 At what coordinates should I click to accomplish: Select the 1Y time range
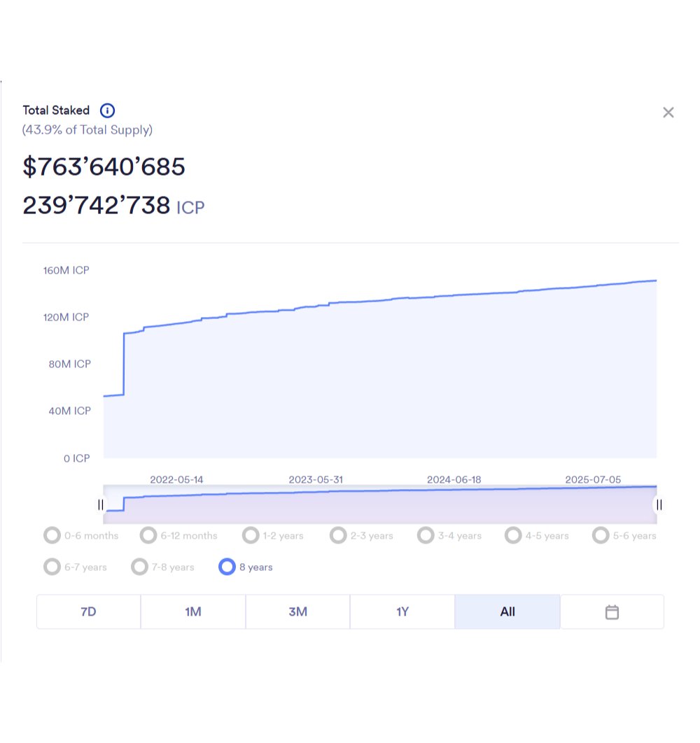coord(402,612)
